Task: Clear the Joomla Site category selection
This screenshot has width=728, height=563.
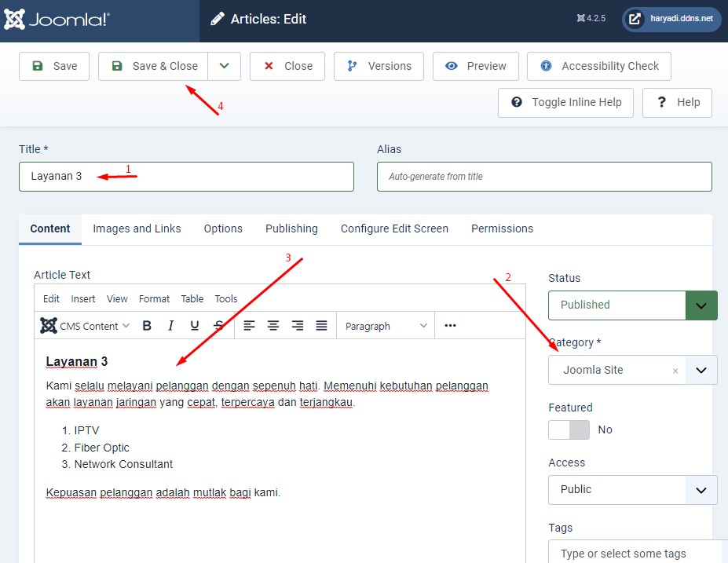Action: [675, 371]
